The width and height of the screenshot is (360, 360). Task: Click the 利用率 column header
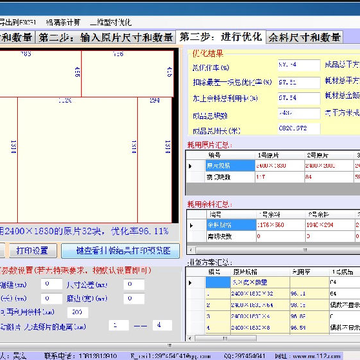click(309, 272)
